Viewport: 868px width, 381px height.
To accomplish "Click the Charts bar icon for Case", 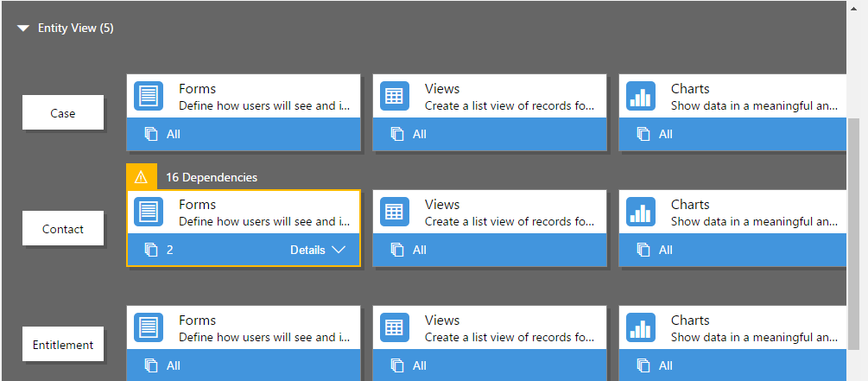I will (x=641, y=96).
